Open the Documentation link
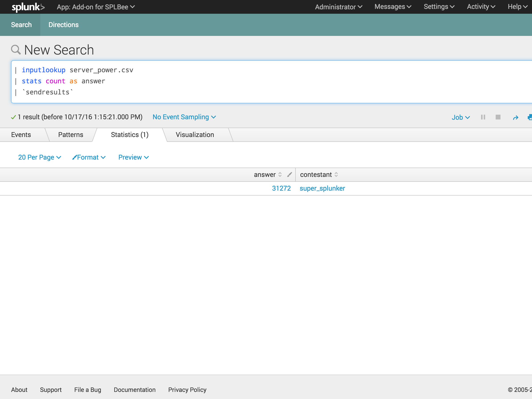The width and height of the screenshot is (532, 399). [x=135, y=390]
